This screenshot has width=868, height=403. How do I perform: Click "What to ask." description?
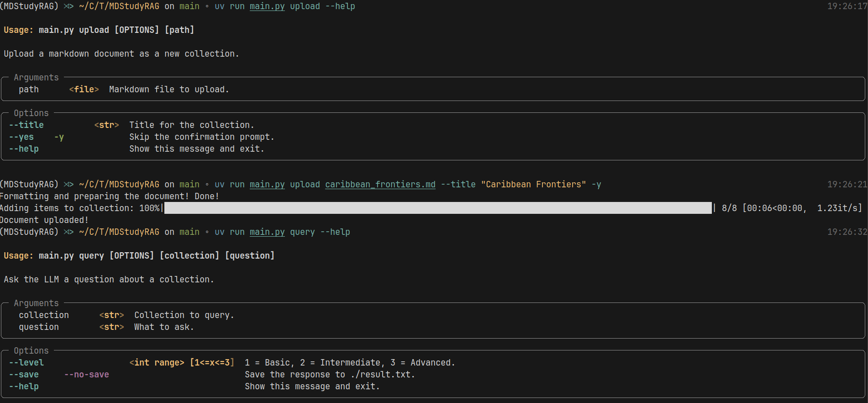tap(164, 327)
